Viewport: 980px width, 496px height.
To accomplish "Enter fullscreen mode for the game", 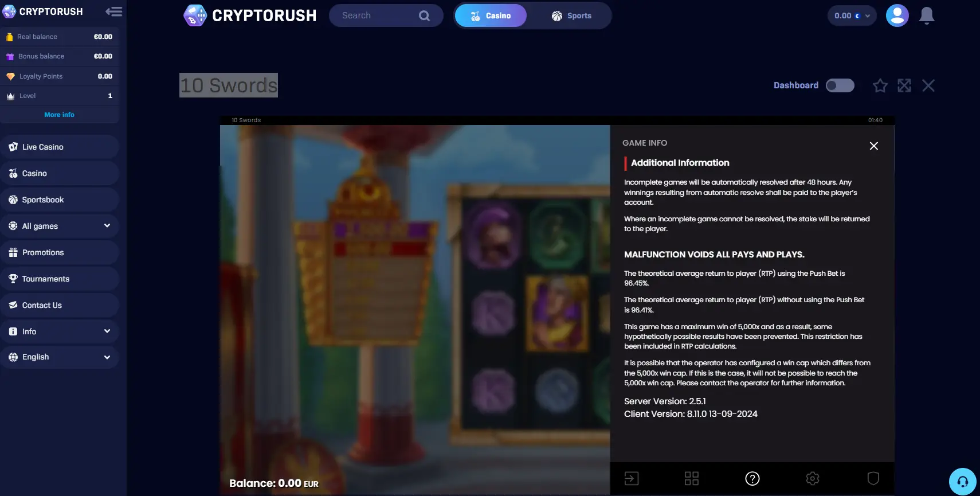I will tap(904, 85).
